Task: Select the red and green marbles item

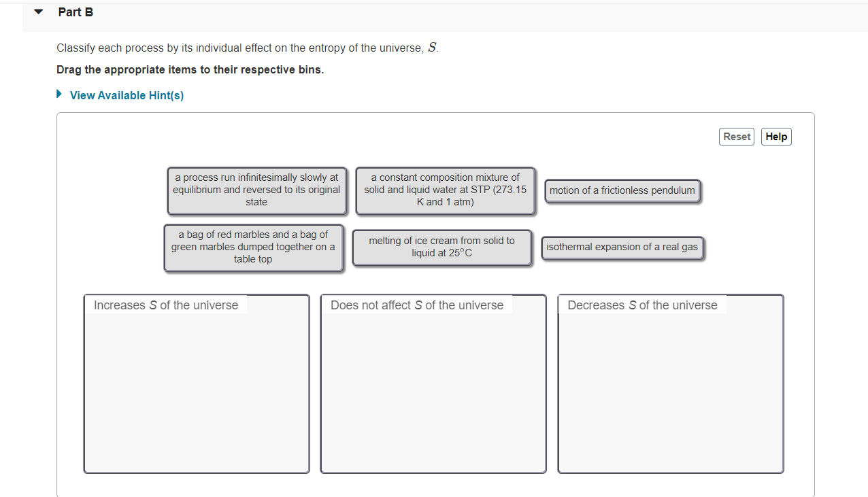Action: pos(253,247)
